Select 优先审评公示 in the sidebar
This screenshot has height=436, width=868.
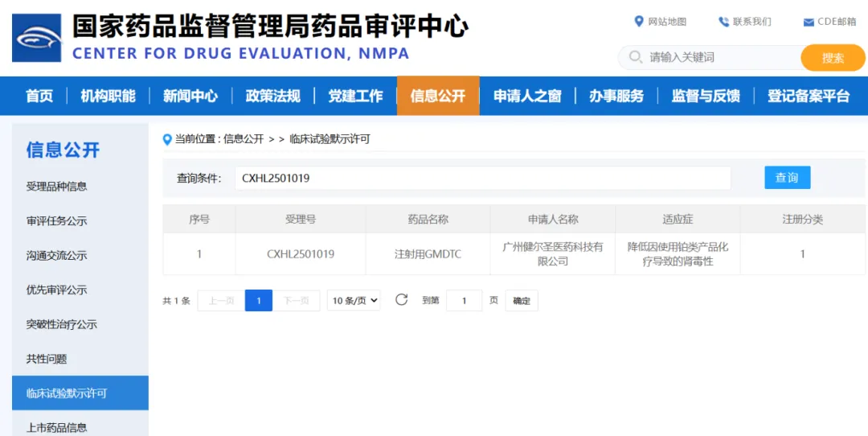56,290
